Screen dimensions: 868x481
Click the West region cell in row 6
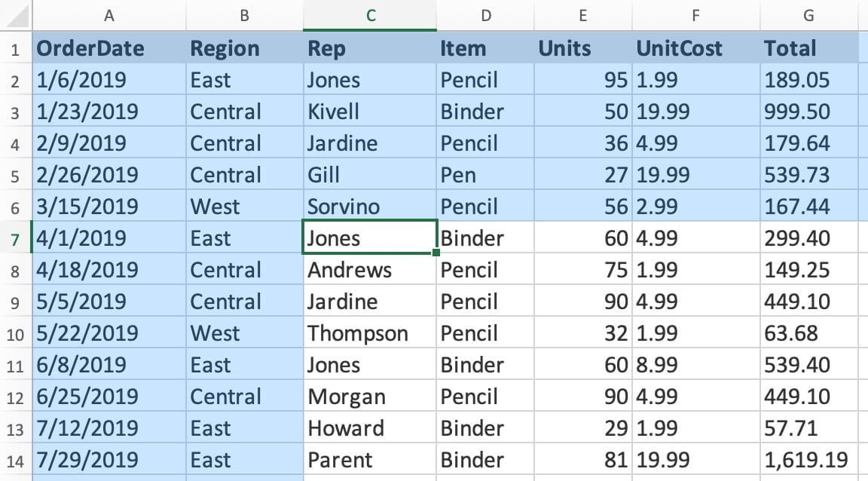pos(244,207)
